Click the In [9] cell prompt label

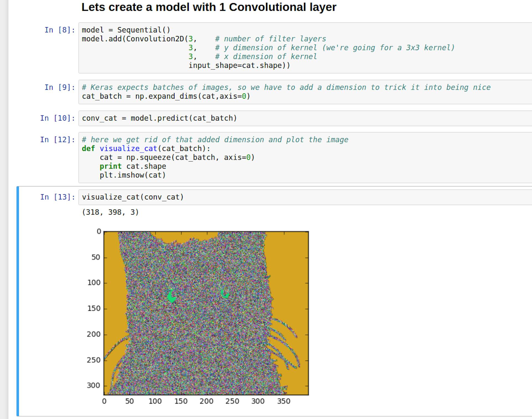point(59,87)
